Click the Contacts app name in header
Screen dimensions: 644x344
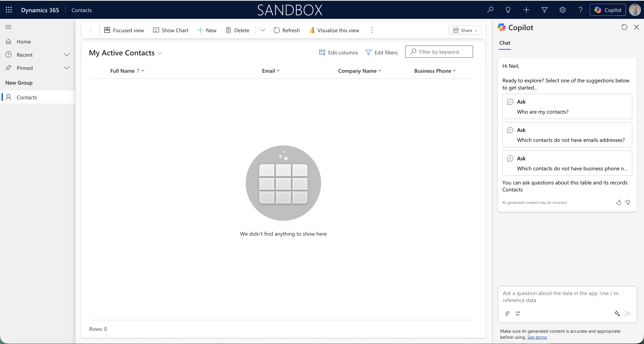coord(82,10)
